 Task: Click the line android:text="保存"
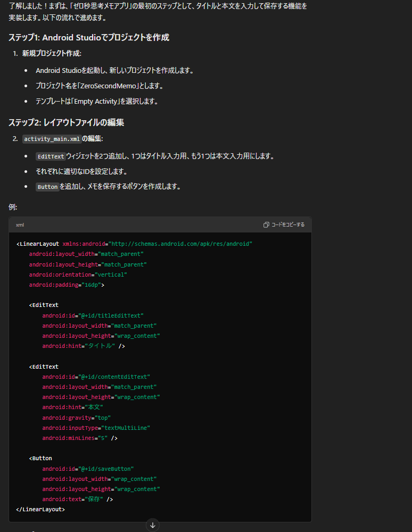[78, 500]
